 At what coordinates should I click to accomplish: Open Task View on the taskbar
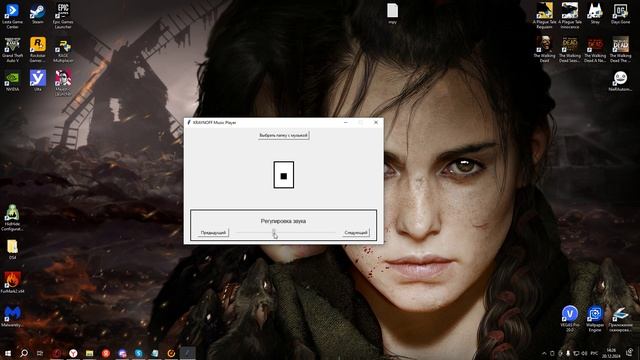click(40, 353)
